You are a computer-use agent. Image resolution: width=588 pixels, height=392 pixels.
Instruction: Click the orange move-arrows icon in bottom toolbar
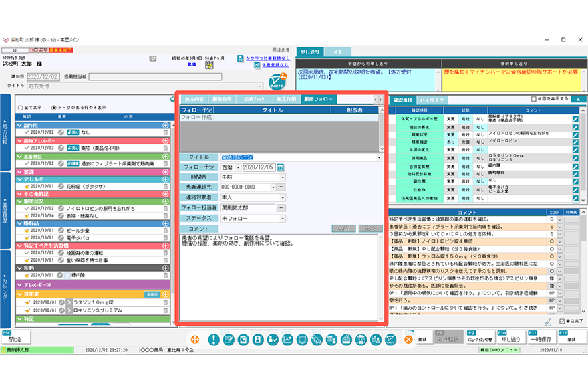(195, 340)
